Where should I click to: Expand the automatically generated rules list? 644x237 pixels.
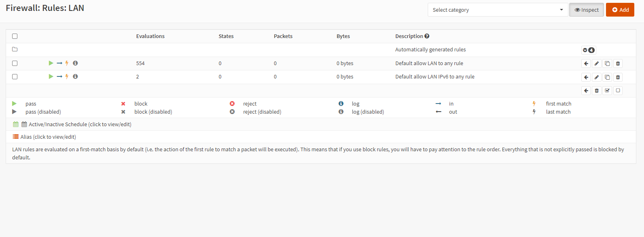pos(589,50)
